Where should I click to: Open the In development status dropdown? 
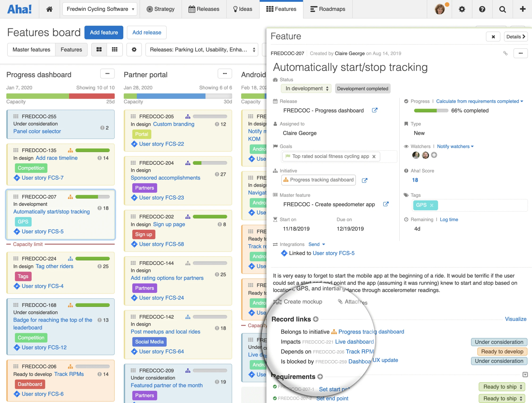pyautogui.click(x=306, y=88)
